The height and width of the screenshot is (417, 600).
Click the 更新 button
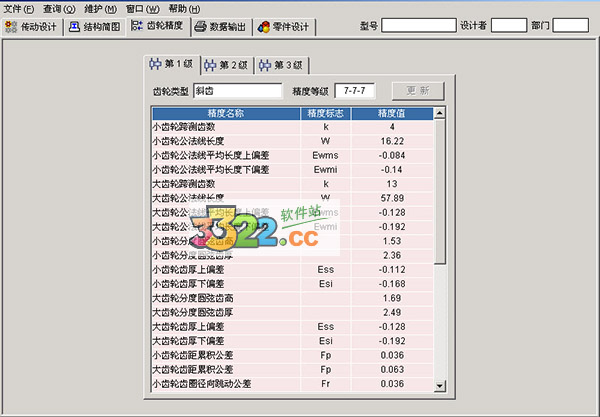418,91
